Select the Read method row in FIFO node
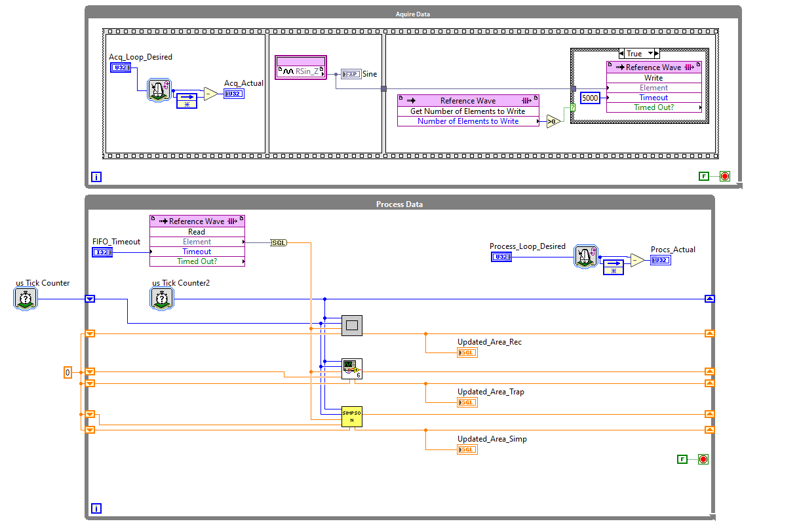This screenshot has width=799, height=532. click(x=197, y=232)
